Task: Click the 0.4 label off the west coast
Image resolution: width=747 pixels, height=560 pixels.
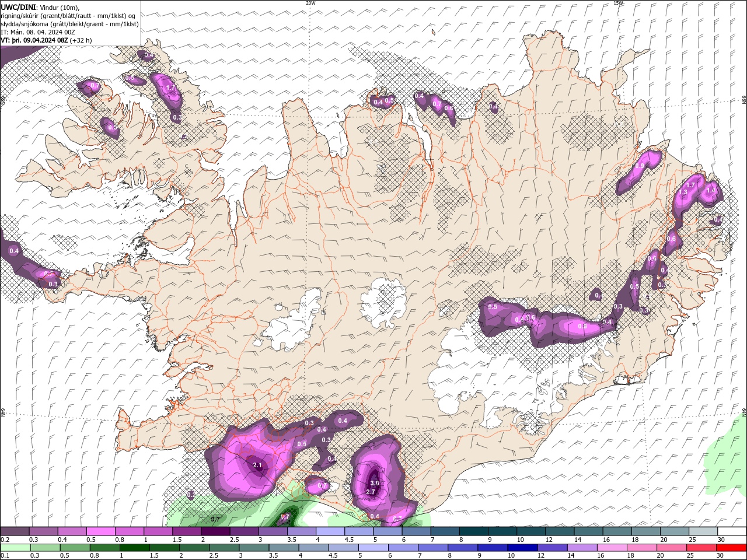Action: tap(14, 251)
